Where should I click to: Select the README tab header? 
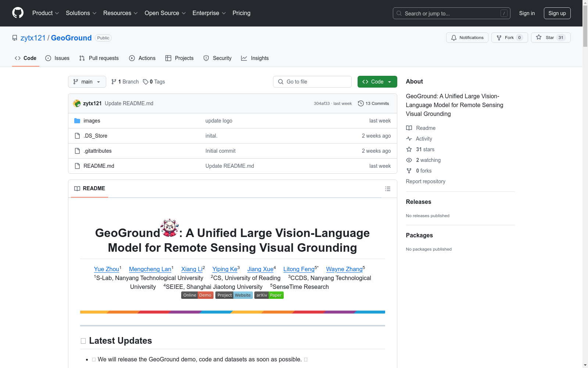pyautogui.click(x=90, y=188)
